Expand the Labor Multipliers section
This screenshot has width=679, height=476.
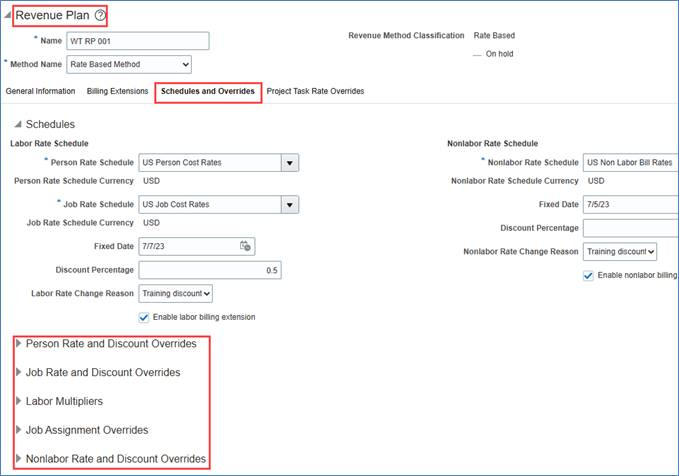pos(19,401)
